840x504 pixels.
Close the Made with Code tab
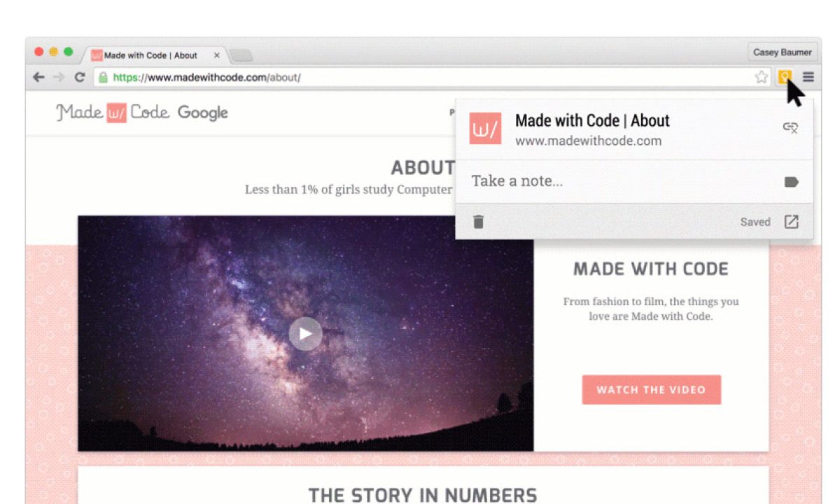coord(216,55)
